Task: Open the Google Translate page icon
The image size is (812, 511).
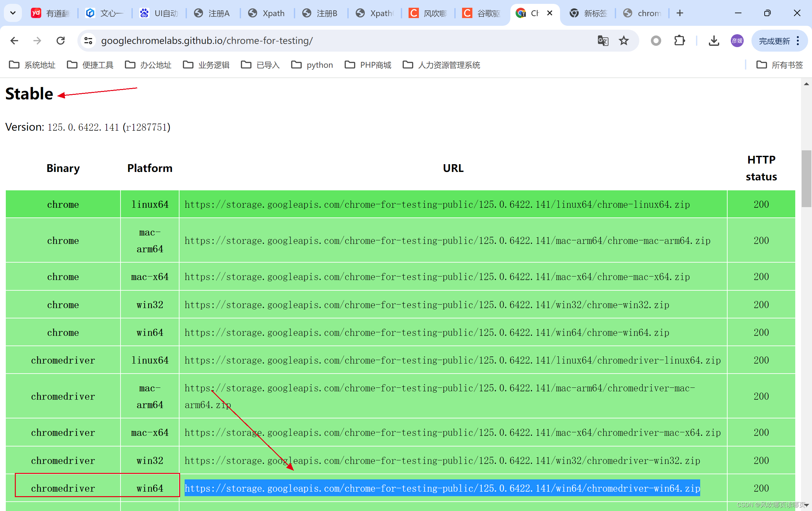Action: tap(603, 41)
